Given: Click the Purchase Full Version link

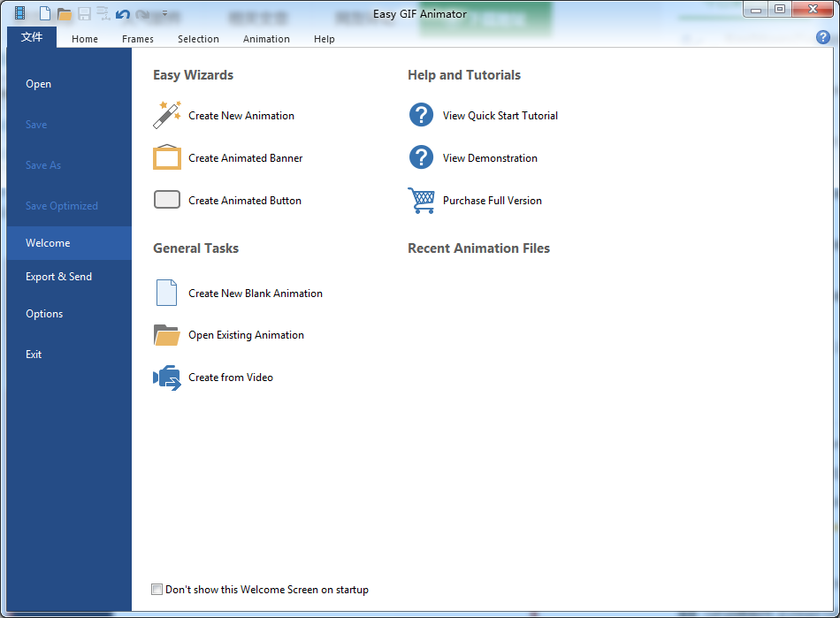Looking at the screenshot, I should (x=492, y=201).
